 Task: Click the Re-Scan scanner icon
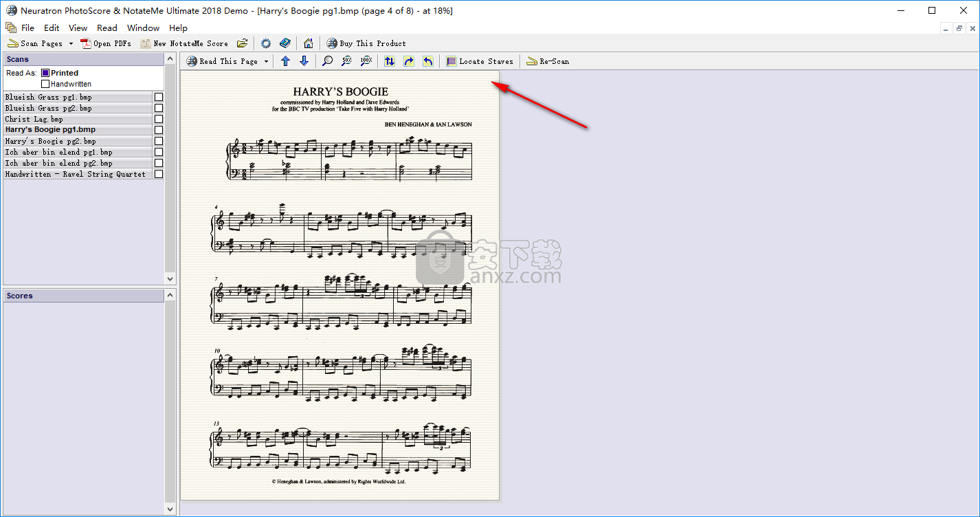click(532, 61)
